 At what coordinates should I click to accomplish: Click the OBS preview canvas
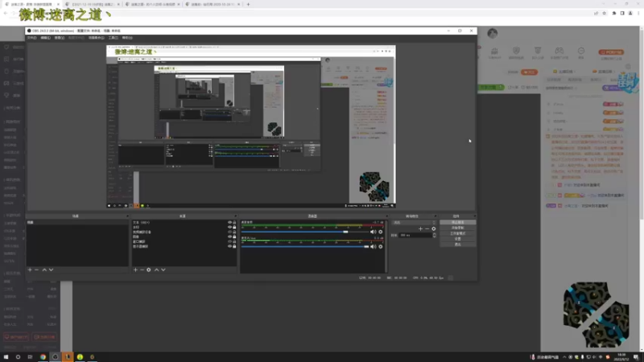(x=251, y=127)
